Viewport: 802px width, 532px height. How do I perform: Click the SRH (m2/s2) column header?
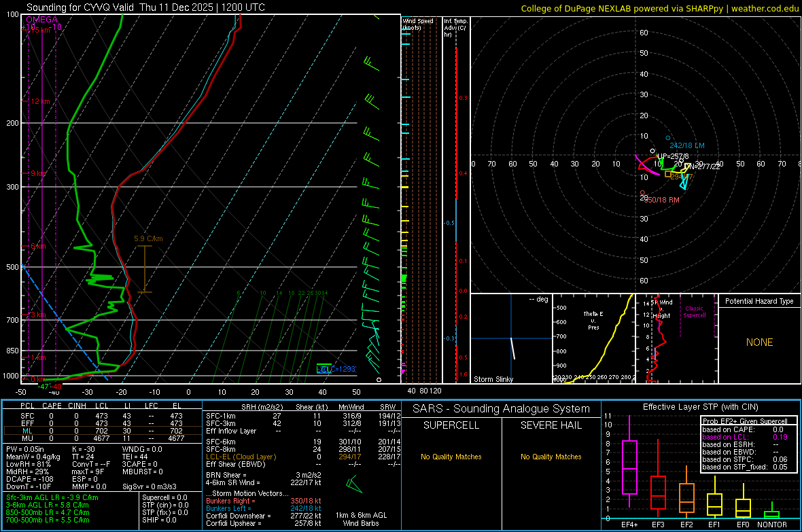tap(262, 407)
